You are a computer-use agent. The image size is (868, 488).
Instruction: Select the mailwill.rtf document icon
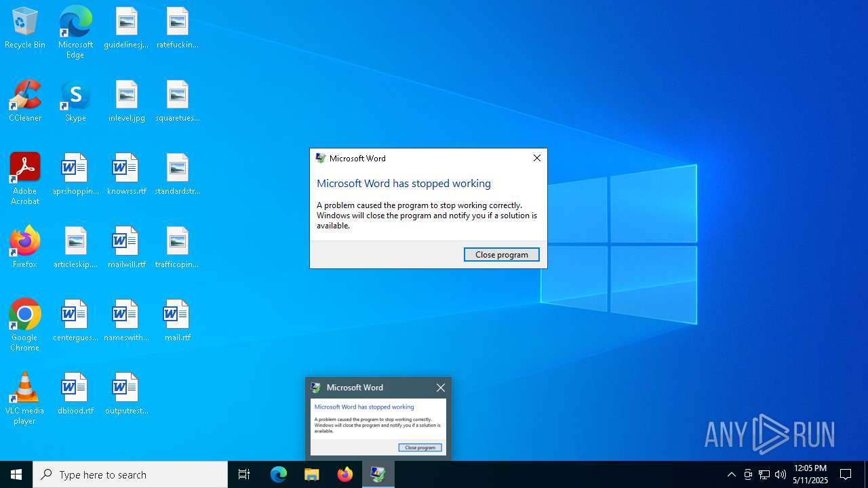click(x=126, y=247)
